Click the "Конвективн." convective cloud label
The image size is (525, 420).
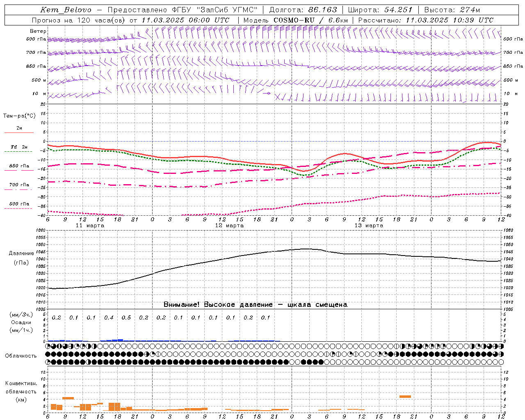21,383
